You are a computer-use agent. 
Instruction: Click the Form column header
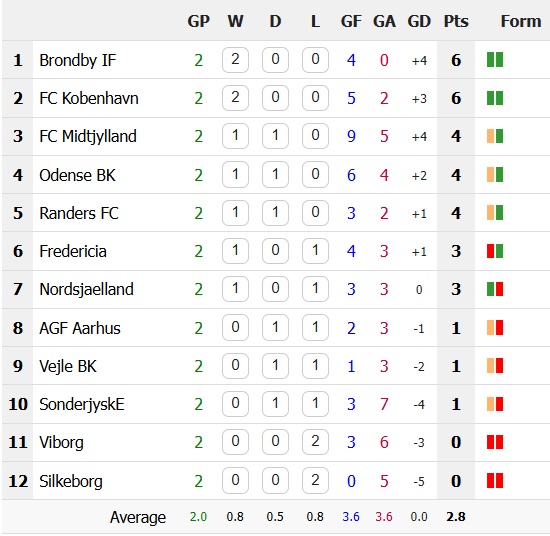tap(521, 21)
